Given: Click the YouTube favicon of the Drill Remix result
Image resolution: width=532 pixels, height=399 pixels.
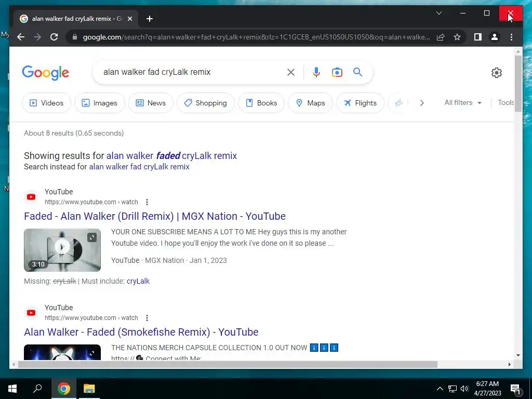Looking at the screenshot, I should 31,197.
